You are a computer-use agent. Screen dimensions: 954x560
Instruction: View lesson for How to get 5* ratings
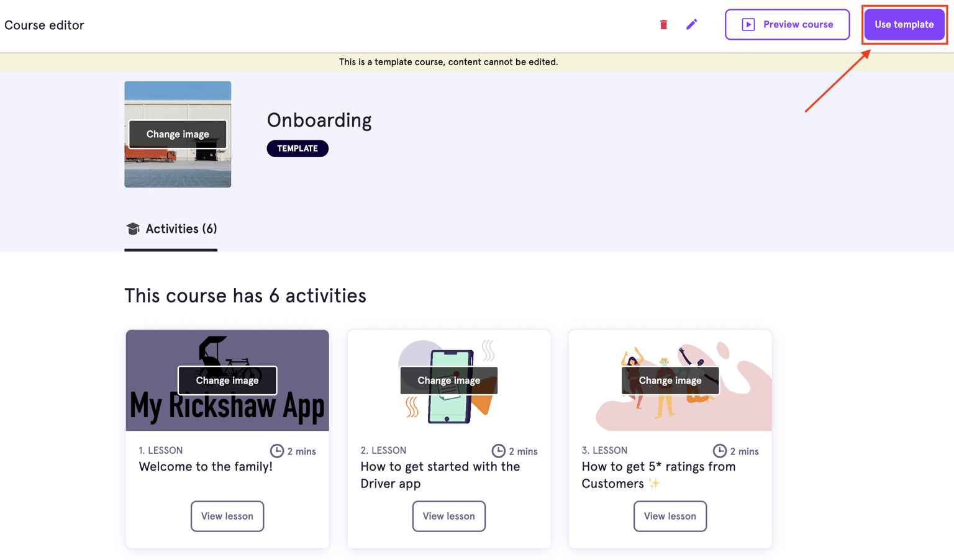[x=670, y=517]
